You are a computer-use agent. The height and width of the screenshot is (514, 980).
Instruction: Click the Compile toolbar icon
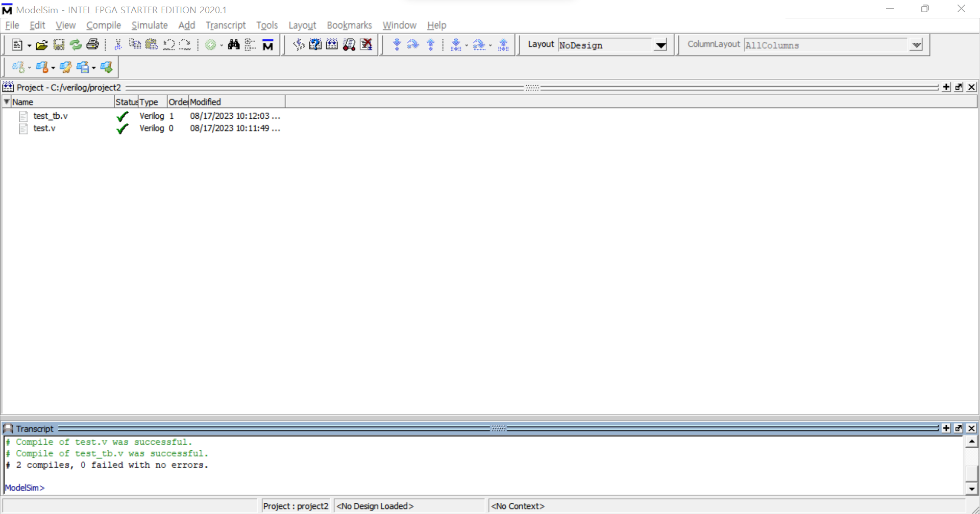click(x=299, y=45)
